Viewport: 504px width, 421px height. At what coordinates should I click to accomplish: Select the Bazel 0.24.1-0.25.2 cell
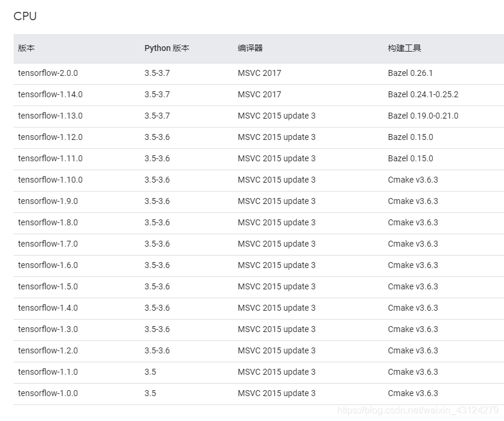[x=423, y=94]
